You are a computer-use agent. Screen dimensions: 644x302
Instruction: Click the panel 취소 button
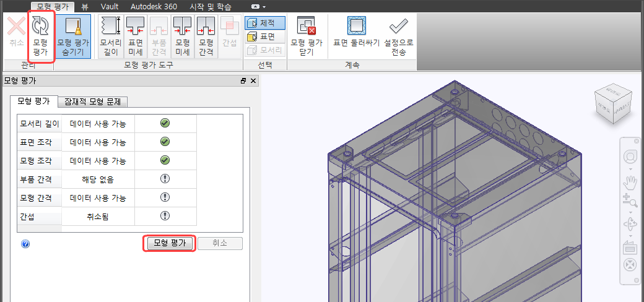click(220, 243)
